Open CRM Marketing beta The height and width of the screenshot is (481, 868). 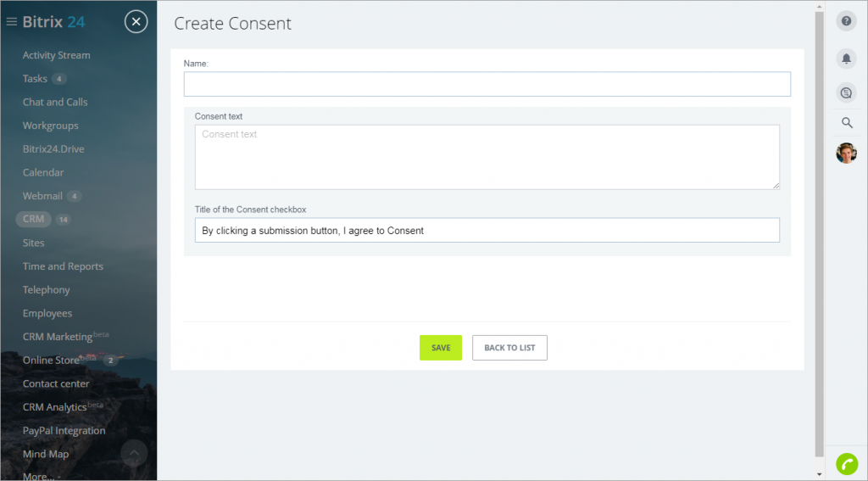[x=65, y=337]
